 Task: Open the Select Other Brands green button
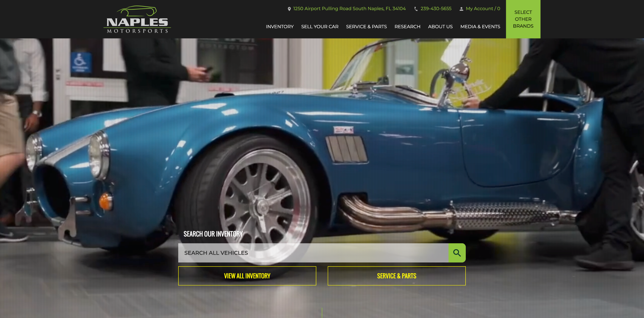[523, 19]
